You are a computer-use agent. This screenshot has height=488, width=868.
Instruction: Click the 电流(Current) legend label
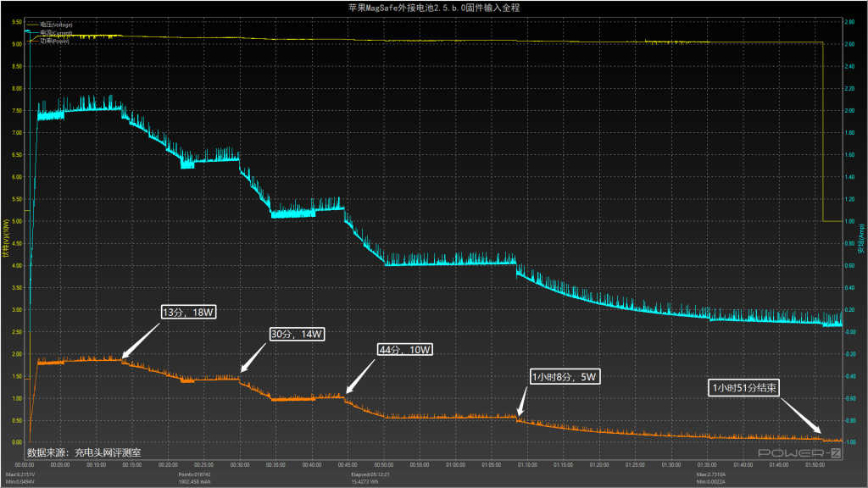pyautogui.click(x=56, y=33)
